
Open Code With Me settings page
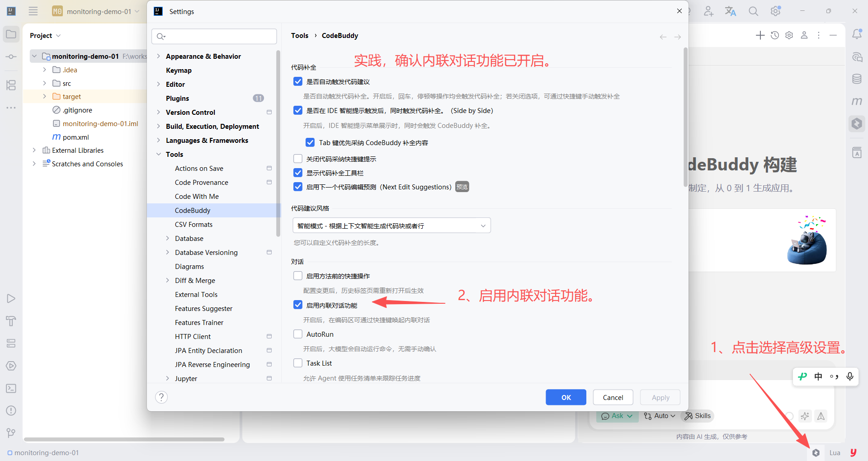pos(197,196)
